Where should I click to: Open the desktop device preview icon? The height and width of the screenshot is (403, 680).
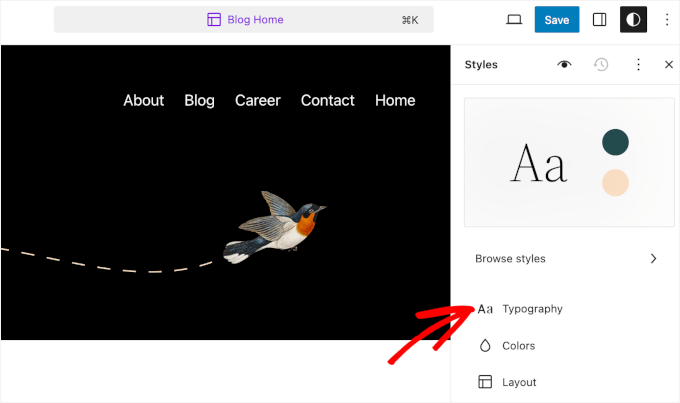point(514,20)
